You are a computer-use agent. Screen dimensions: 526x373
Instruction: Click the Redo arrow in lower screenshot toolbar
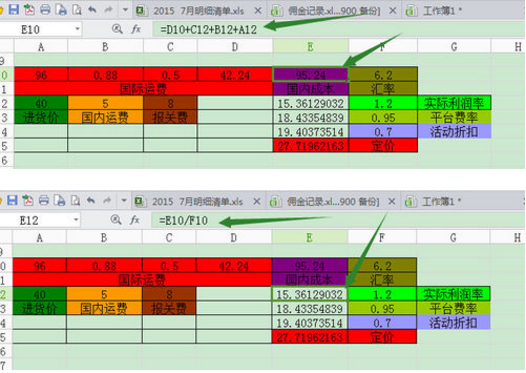point(107,201)
